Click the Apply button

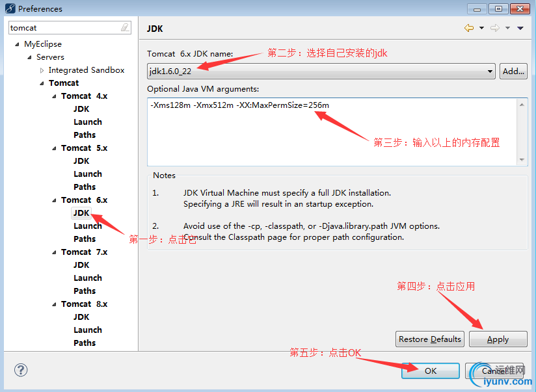tap(498, 339)
